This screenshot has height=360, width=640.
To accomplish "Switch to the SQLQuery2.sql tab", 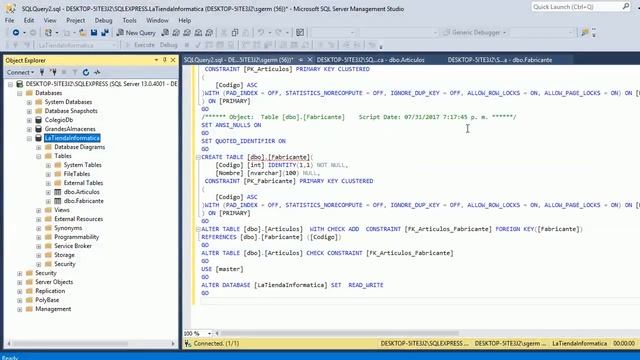I will click(x=239, y=60).
